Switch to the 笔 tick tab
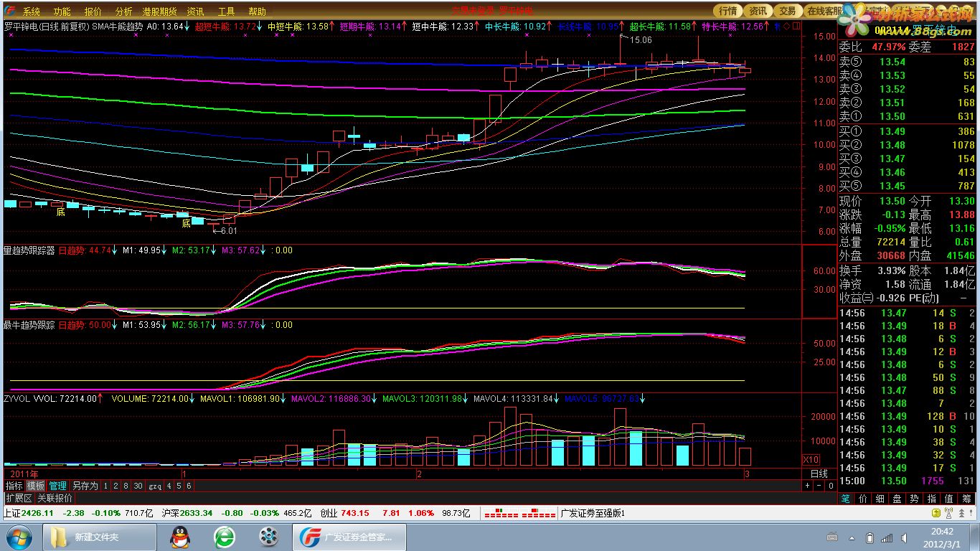This screenshot has width=980, height=551. pyautogui.click(x=846, y=498)
